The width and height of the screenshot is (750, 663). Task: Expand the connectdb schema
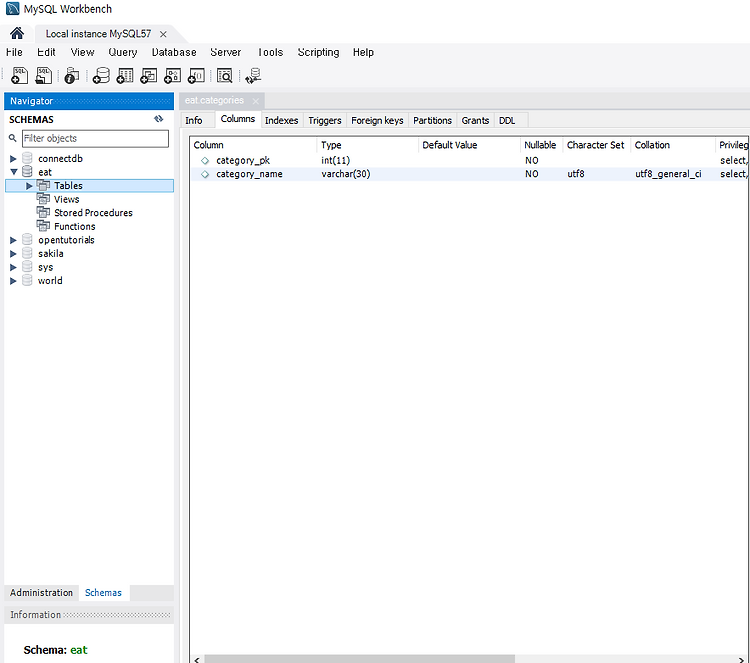(13, 158)
